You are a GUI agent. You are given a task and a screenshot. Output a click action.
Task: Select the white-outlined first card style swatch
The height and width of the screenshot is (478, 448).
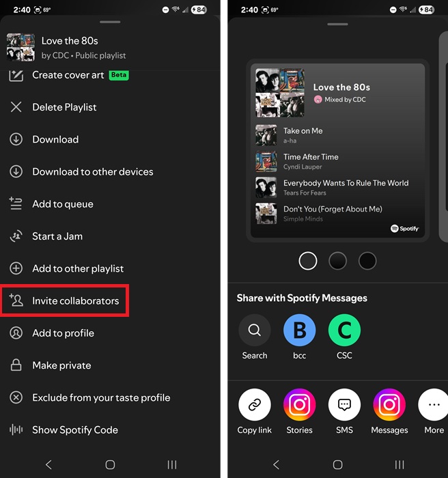pyautogui.click(x=308, y=261)
